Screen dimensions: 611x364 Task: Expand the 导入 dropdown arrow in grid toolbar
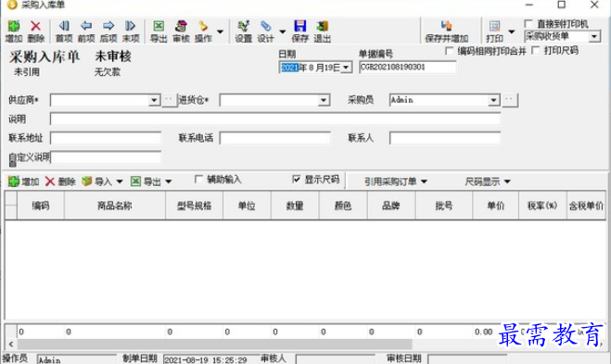[120, 182]
